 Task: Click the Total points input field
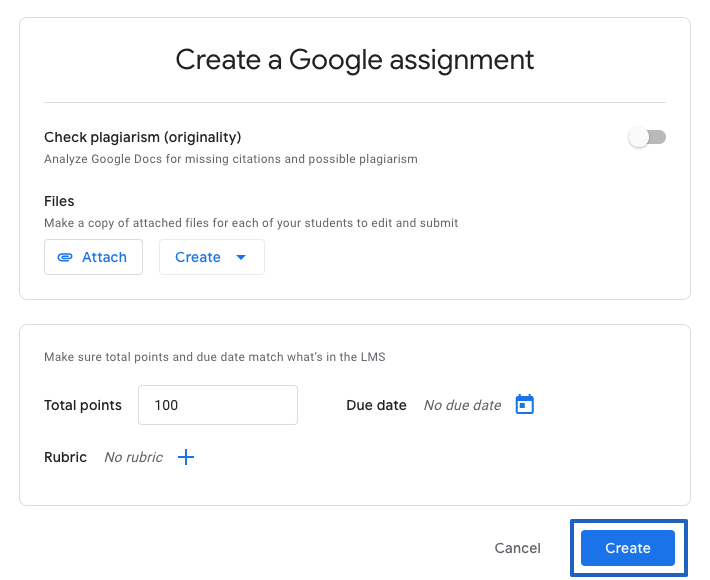218,405
